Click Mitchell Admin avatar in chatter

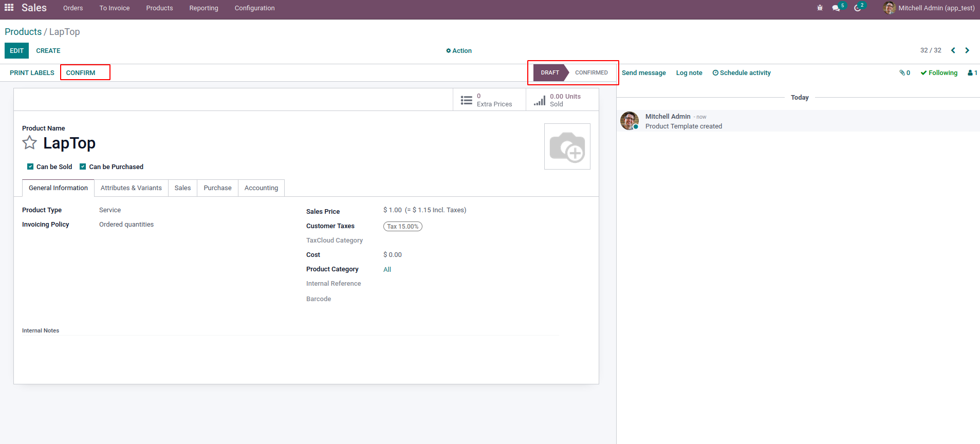630,121
